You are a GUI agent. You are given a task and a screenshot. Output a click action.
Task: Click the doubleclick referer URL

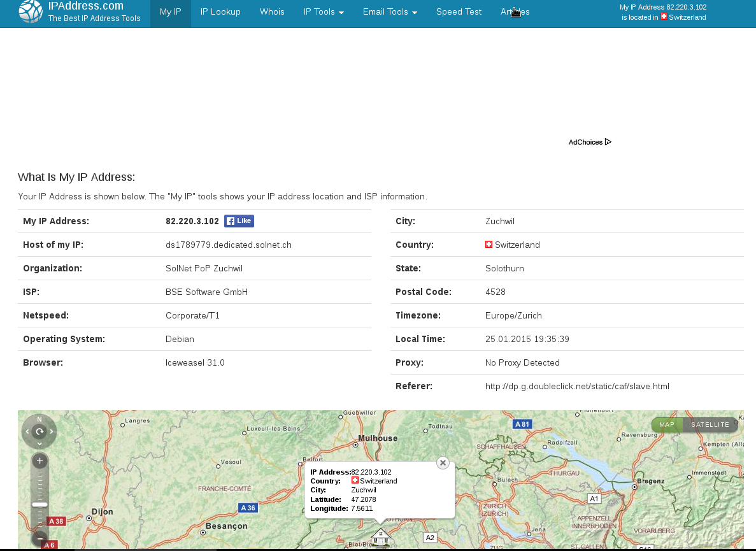[577, 387]
